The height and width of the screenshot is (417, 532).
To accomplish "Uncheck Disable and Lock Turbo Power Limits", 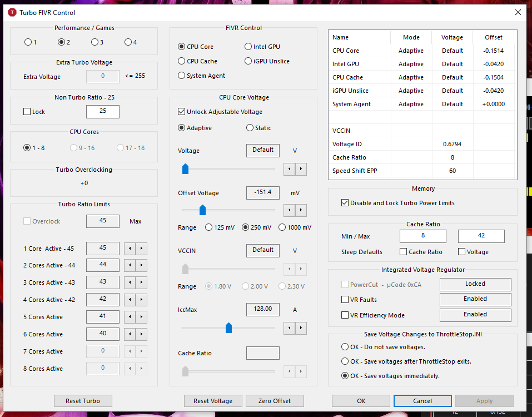I will coord(345,203).
